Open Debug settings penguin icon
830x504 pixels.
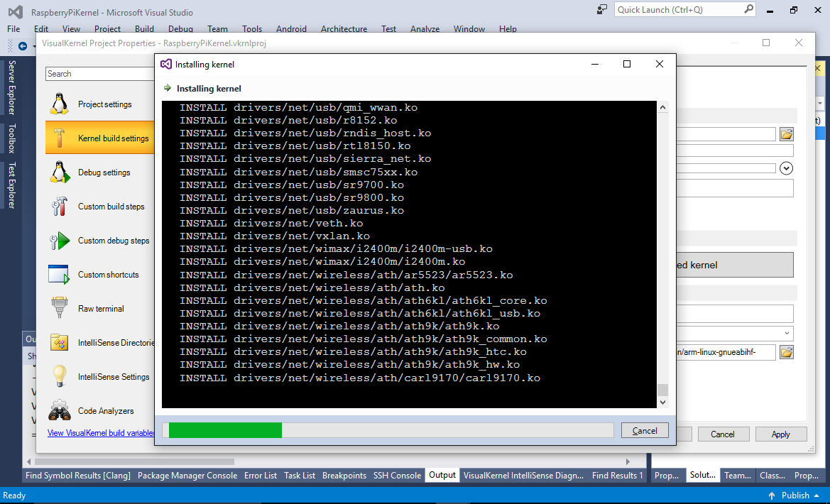(60, 172)
